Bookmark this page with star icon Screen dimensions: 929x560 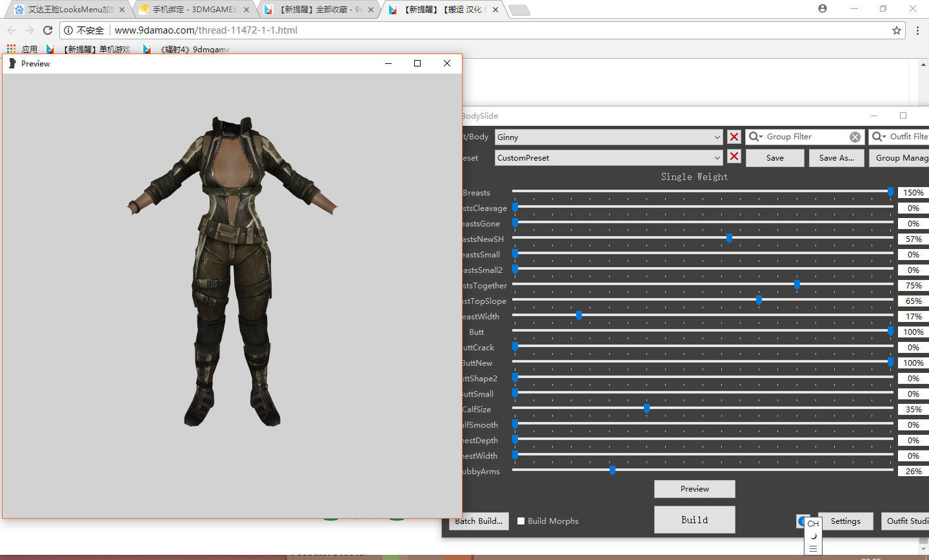897,30
